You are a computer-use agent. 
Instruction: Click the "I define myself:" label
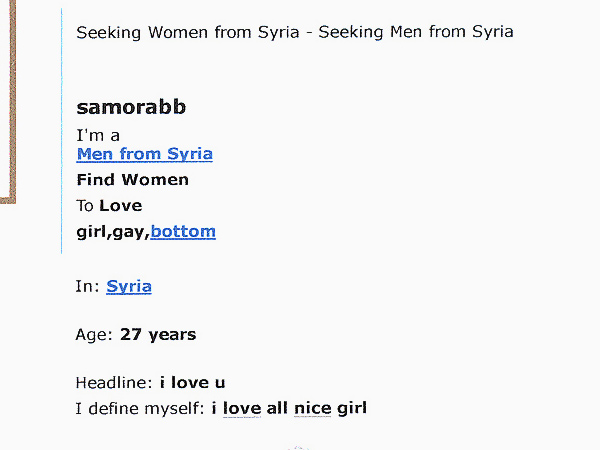coord(140,408)
